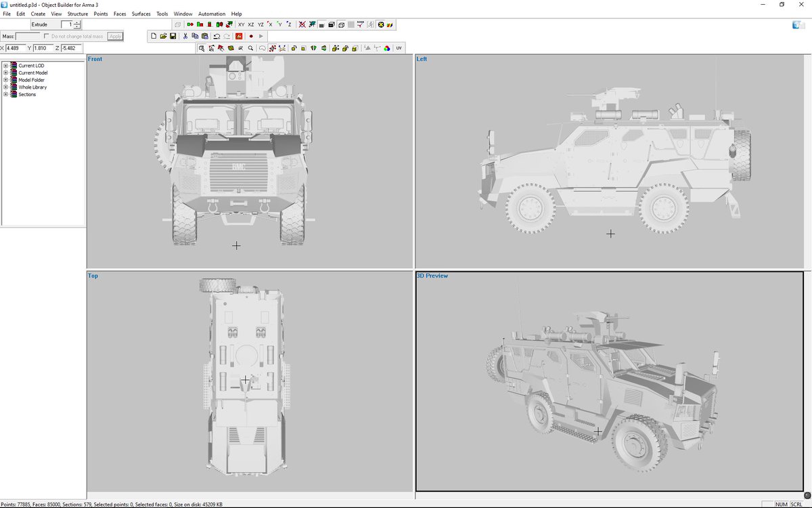This screenshot has height=508, width=812.
Task: Expand the Model Folder tree node
Action: [x=5, y=80]
